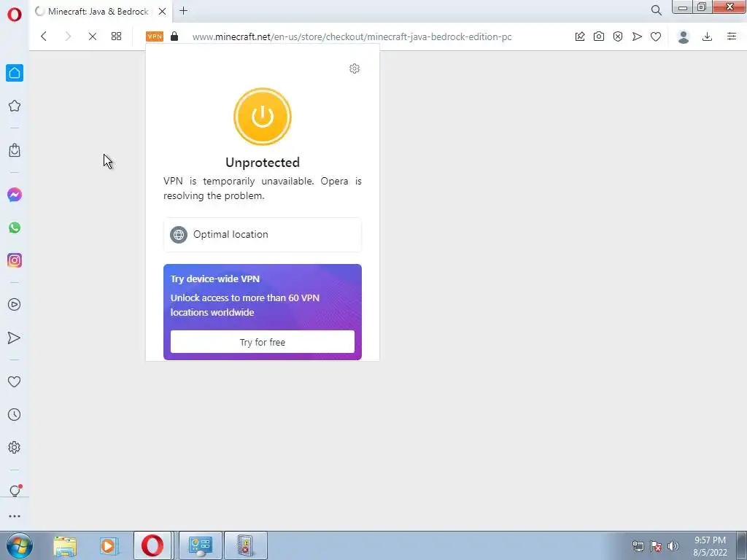Open Bookmarks star in sidebar

15,106
